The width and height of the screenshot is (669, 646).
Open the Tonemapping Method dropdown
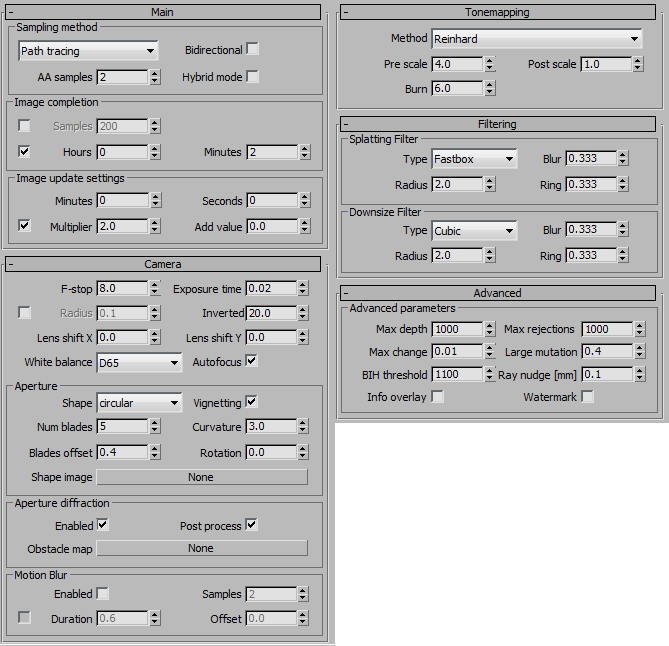(x=536, y=39)
